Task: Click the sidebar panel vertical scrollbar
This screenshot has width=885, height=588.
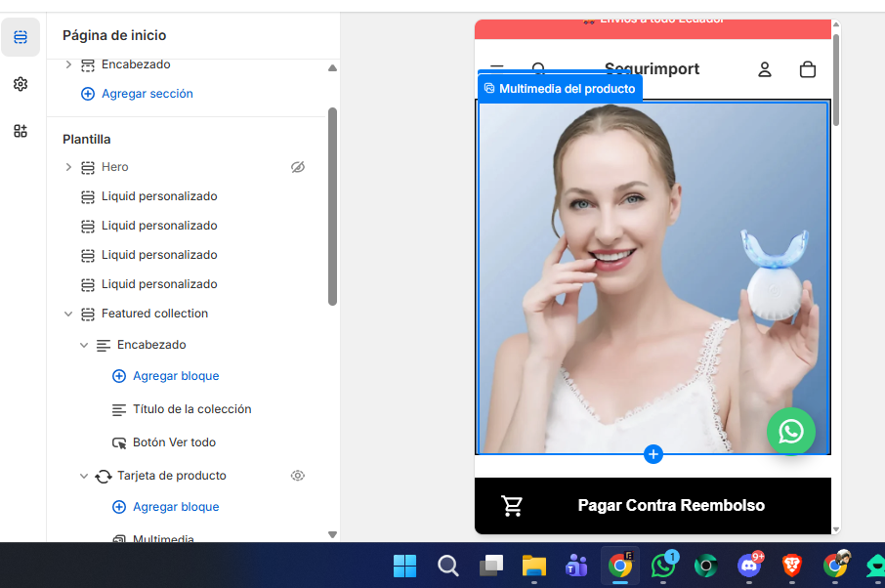Action: coord(332,205)
